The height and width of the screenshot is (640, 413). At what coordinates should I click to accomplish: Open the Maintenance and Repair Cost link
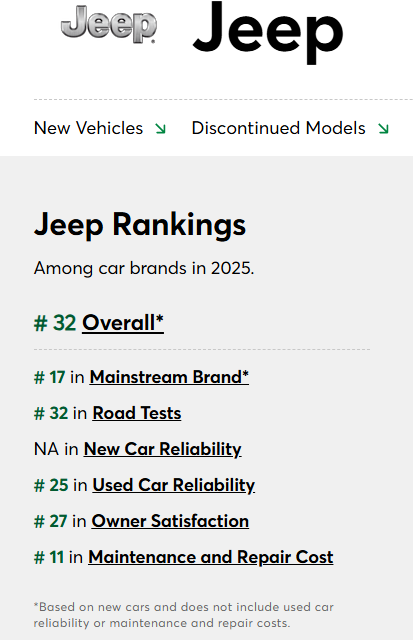tap(211, 557)
